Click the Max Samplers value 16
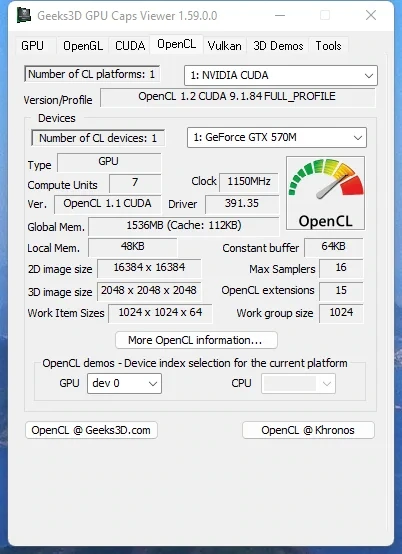402x554 pixels. pyautogui.click(x=341, y=268)
